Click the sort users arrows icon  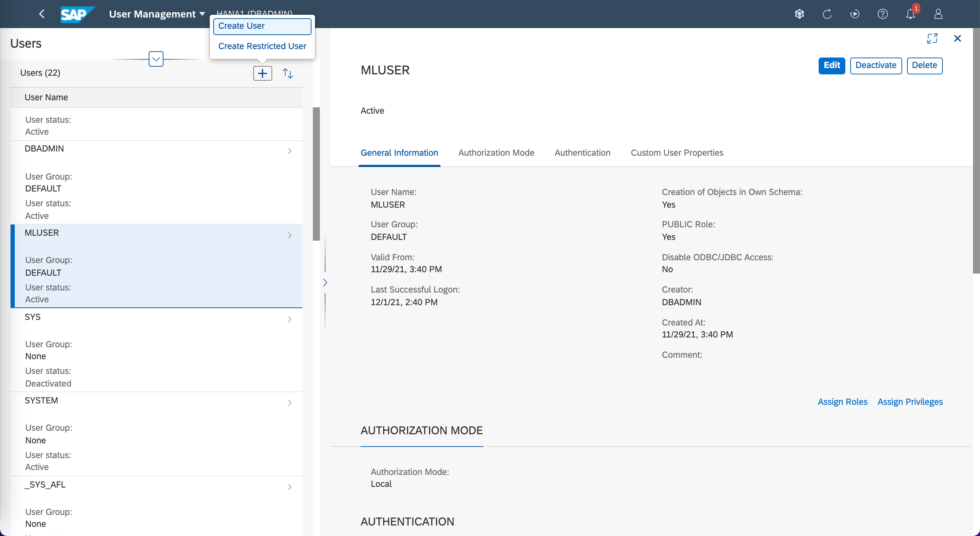(288, 73)
